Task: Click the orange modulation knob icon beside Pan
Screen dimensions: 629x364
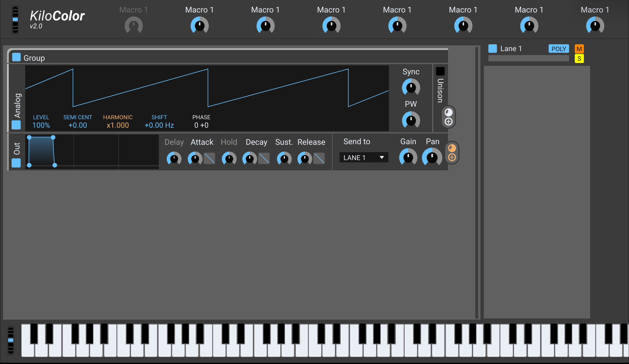Action: 452,148
